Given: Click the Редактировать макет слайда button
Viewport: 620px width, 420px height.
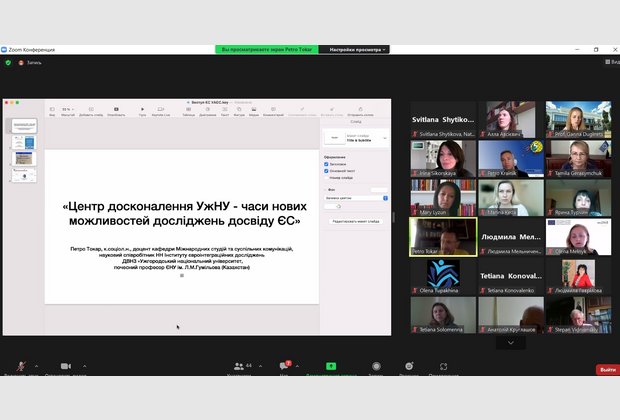Looking at the screenshot, I should (357, 220).
